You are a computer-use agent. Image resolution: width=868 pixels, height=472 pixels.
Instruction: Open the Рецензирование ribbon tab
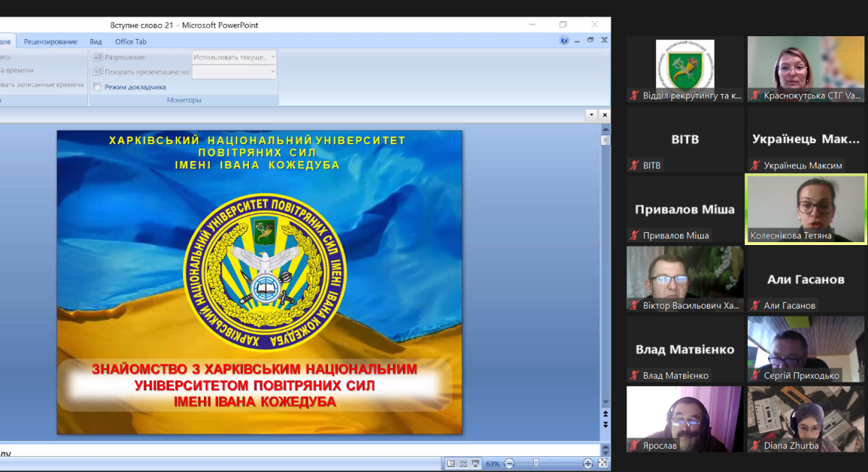point(51,42)
